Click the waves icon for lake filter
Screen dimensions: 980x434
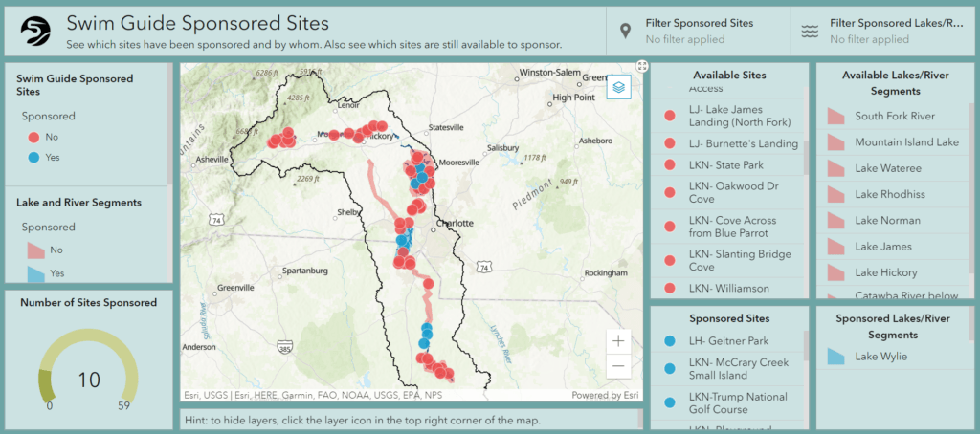click(x=811, y=32)
